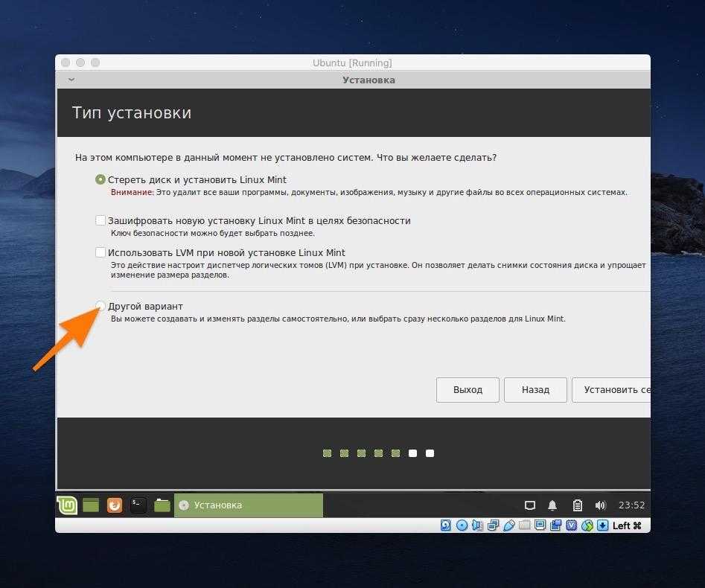705x588 pixels.
Task: Click the VirtualBox audio status icon
Action: coord(477,525)
